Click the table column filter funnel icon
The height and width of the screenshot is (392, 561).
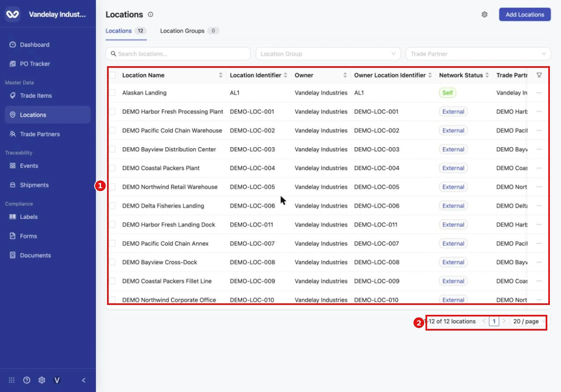tap(539, 75)
